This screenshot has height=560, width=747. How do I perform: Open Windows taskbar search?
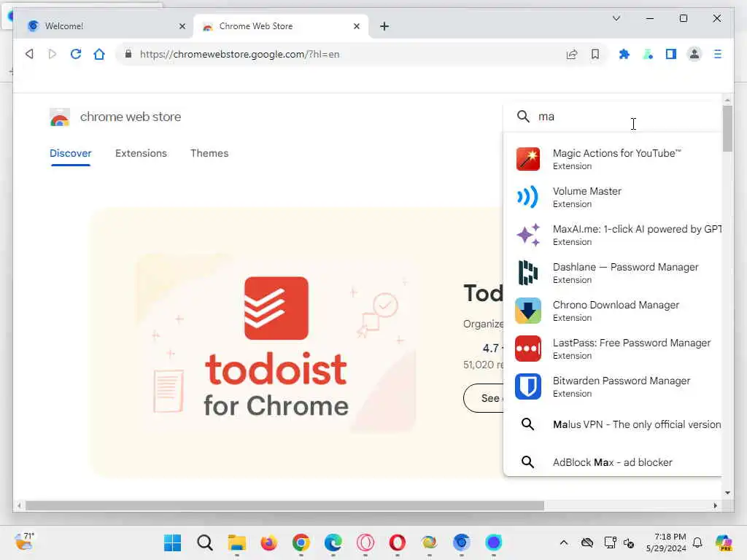(x=205, y=542)
